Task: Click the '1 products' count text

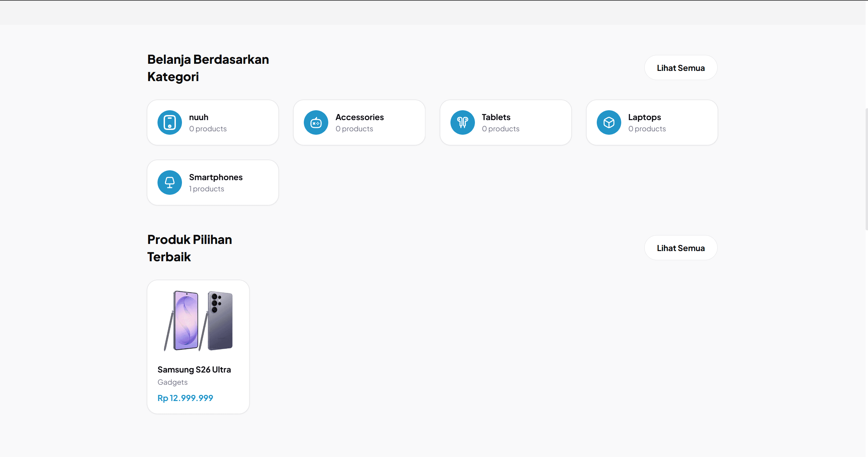Action: [206, 189]
